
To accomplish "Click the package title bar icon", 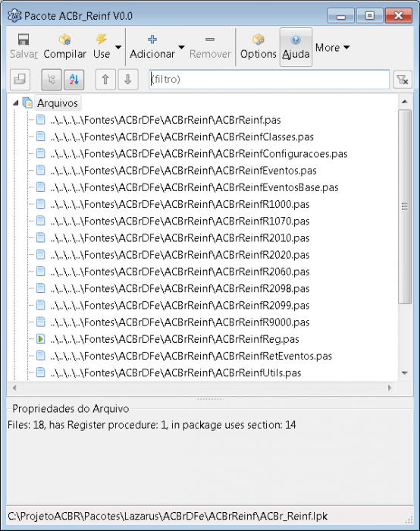I will pyautogui.click(x=14, y=16).
